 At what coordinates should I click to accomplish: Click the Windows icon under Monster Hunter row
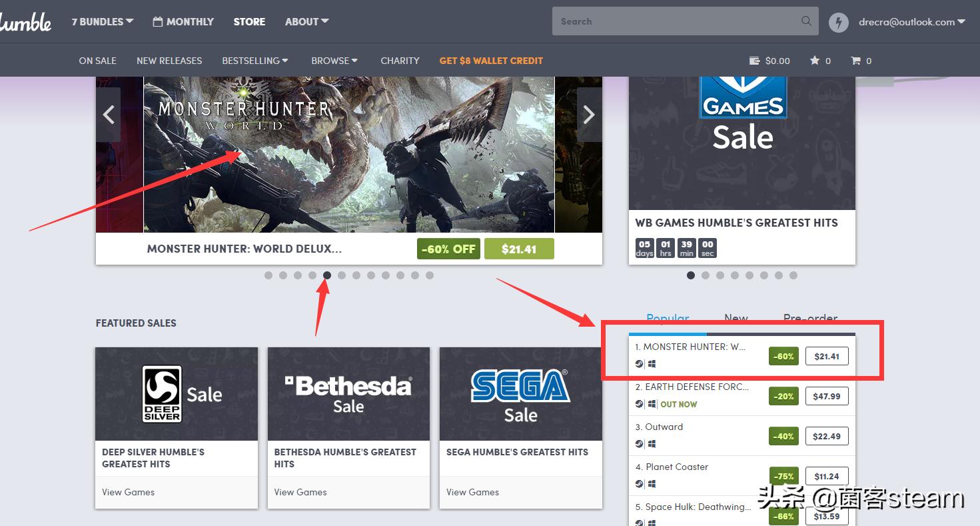click(x=652, y=364)
